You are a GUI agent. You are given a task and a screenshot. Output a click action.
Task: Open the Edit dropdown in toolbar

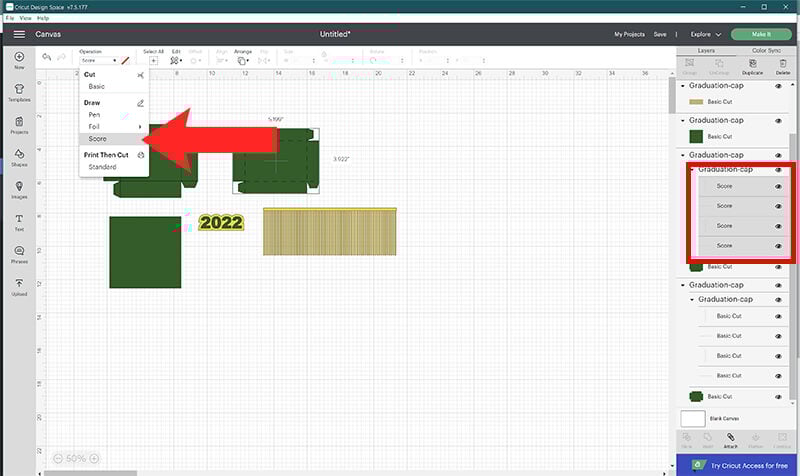[x=176, y=61]
